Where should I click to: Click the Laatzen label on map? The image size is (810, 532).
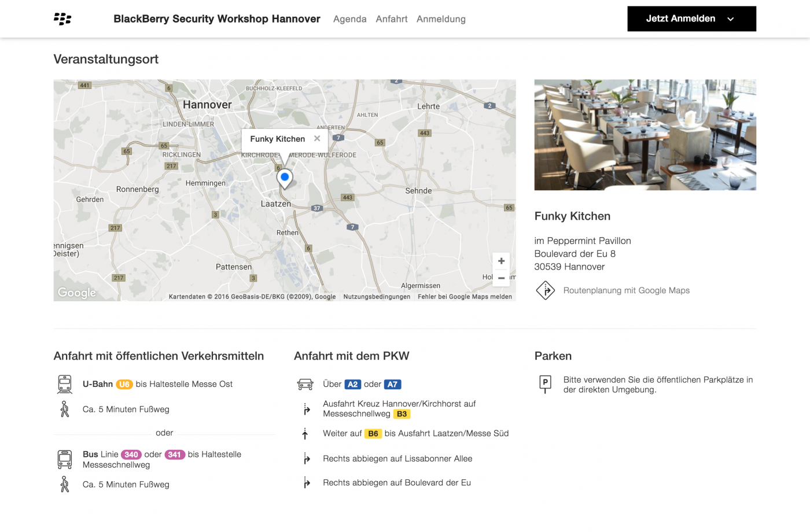coord(276,204)
